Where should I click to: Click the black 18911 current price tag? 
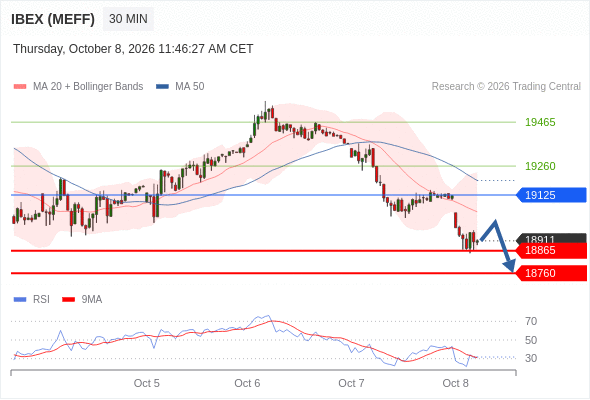click(x=551, y=238)
